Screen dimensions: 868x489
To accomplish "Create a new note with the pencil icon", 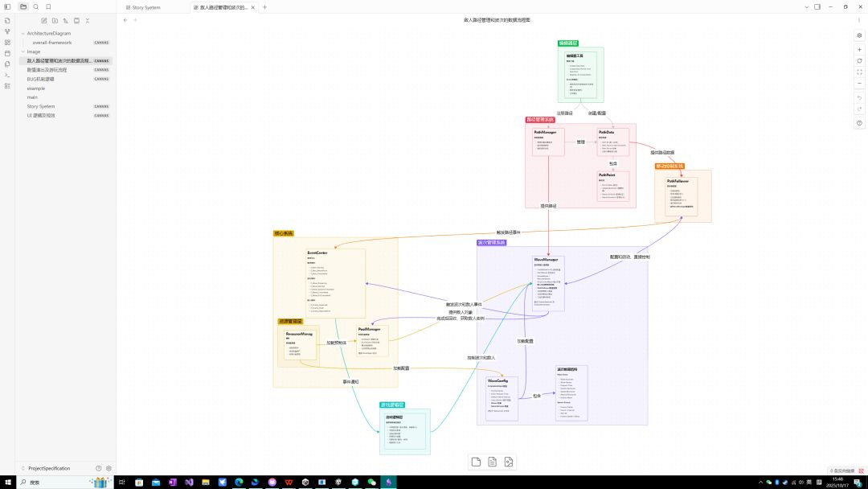I will point(43,20).
